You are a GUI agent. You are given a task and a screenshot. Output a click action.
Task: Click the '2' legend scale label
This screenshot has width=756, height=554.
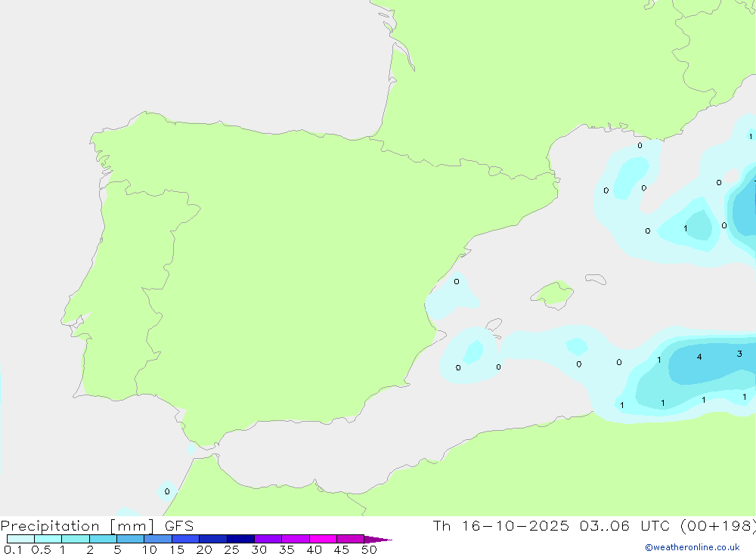(90, 549)
